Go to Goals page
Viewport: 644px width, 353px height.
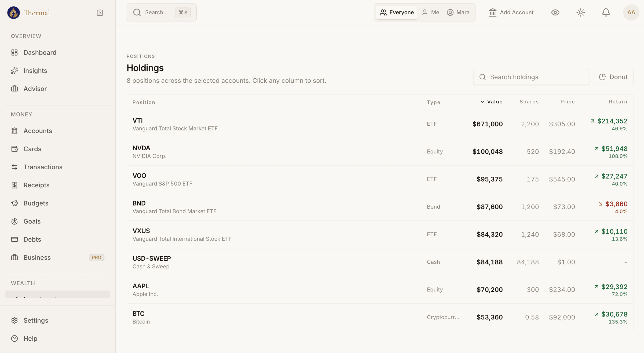pyautogui.click(x=58, y=221)
